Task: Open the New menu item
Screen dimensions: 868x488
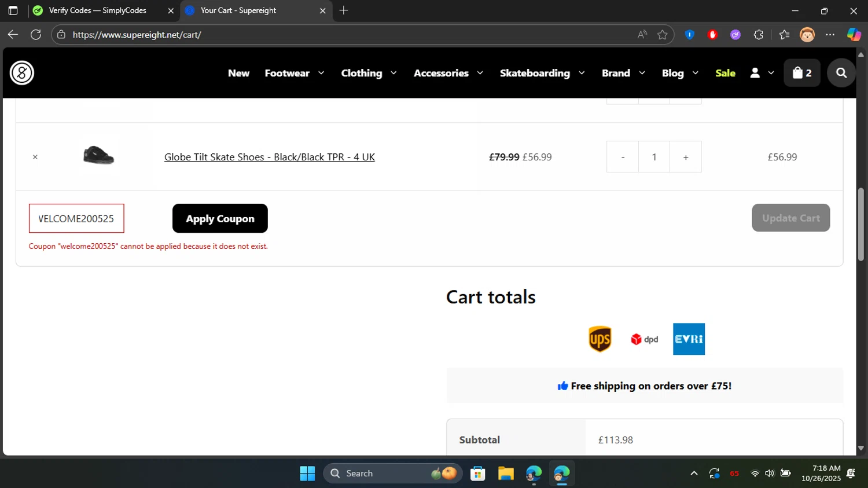Action: [x=238, y=73]
